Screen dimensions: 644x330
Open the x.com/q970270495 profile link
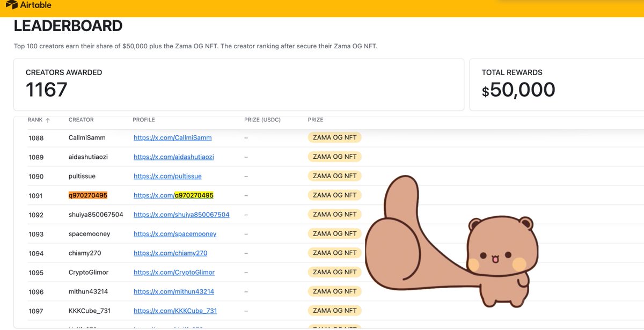(173, 196)
